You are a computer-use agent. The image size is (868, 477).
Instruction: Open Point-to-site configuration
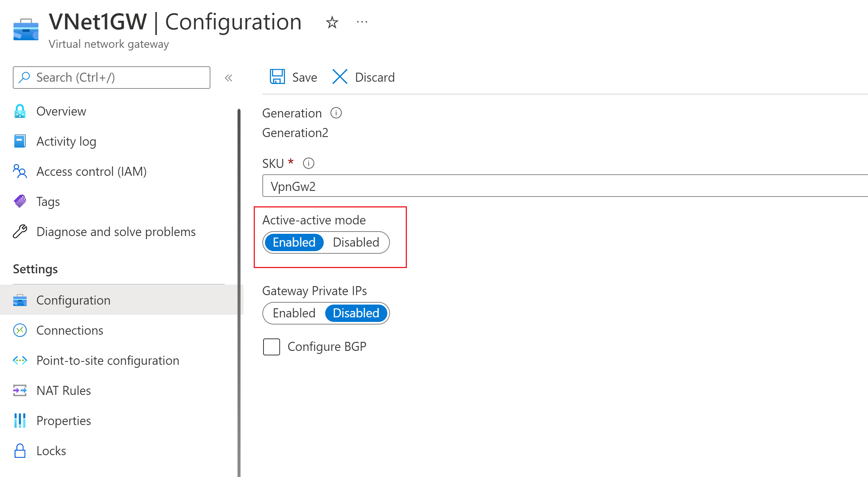tap(108, 361)
